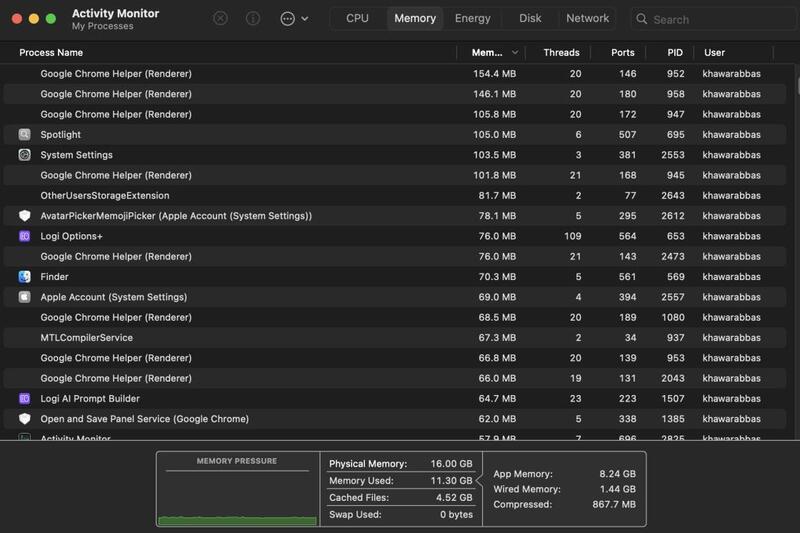Click the Logi Options+ app icon
Screen dimensions: 800x533
pyautogui.click(x=25, y=236)
